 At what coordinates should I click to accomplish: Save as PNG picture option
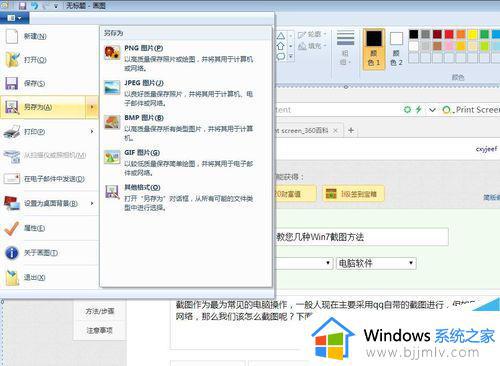186,58
